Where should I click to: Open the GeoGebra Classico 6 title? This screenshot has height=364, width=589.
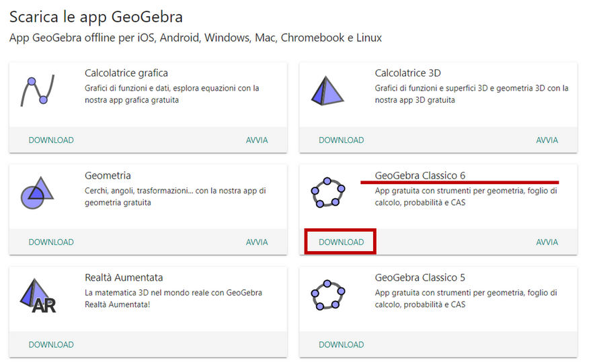(x=420, y=175)
